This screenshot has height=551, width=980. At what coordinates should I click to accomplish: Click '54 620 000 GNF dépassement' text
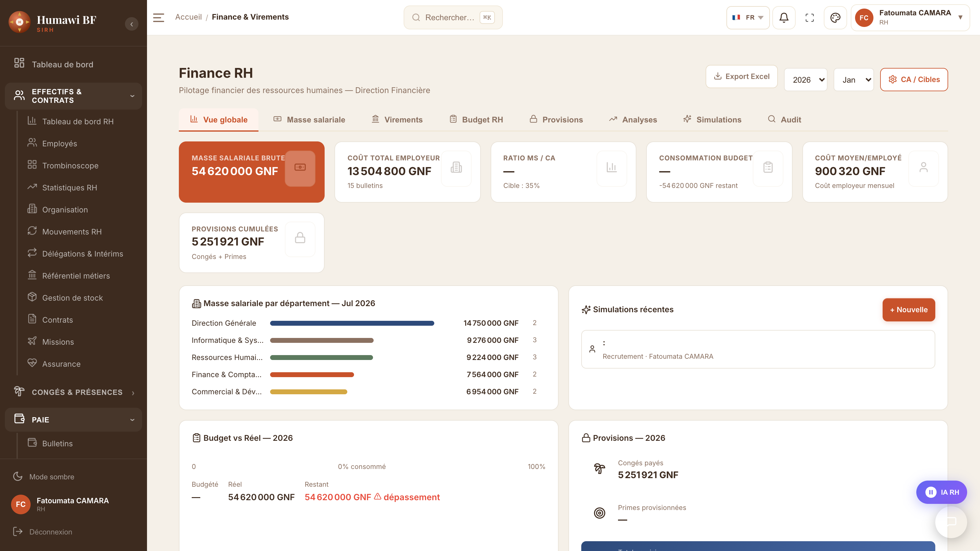tap(372, 497)
